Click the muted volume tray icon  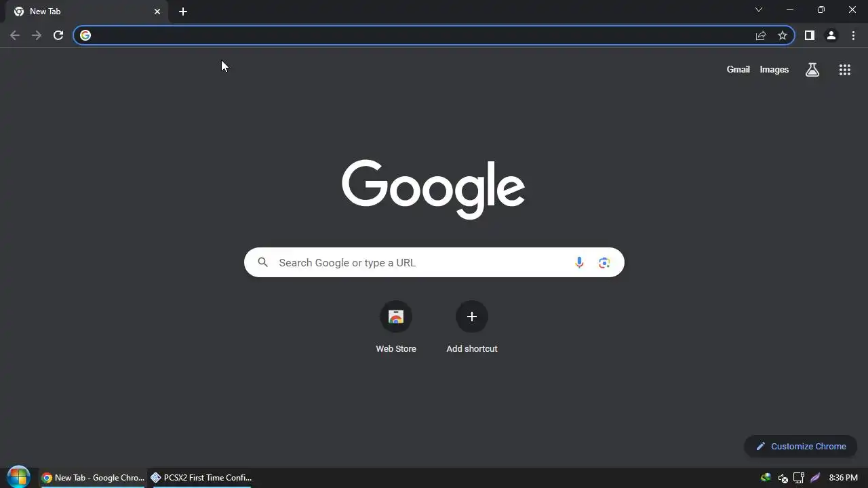tap(783, 478)
